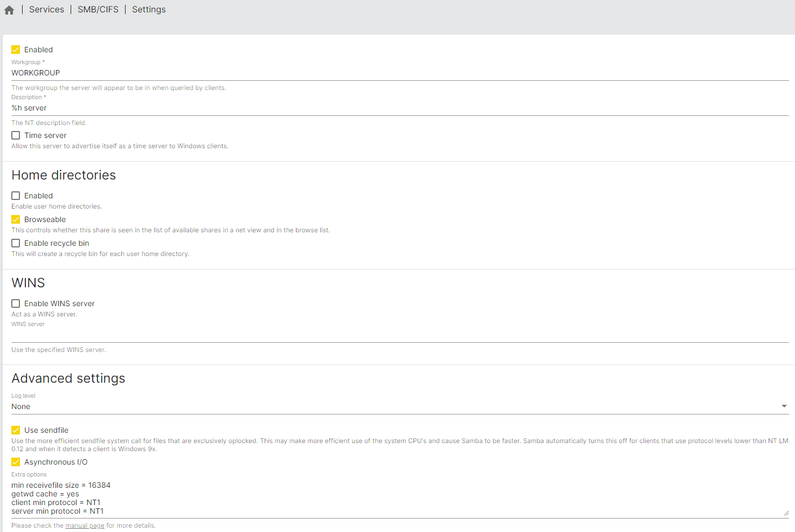Open the Log level dropdown
The image size is (795, 532).
point(400,406)
